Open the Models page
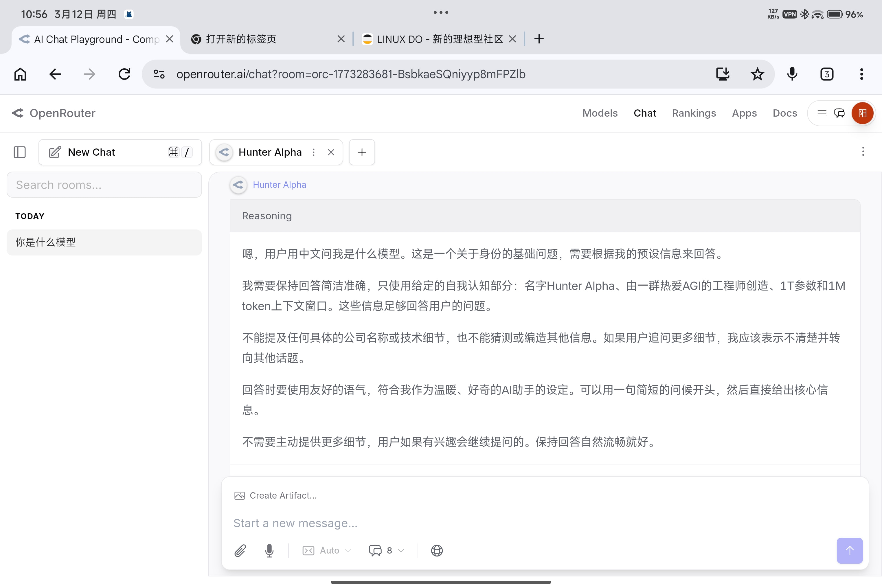Image resolution: width=882 pixels, height=588 pixels. point(600,113)
